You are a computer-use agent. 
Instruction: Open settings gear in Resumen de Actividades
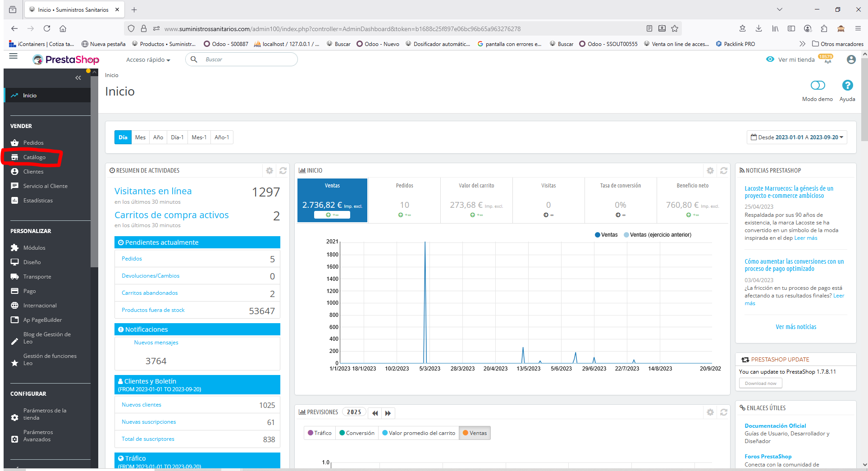coord(270,171)
